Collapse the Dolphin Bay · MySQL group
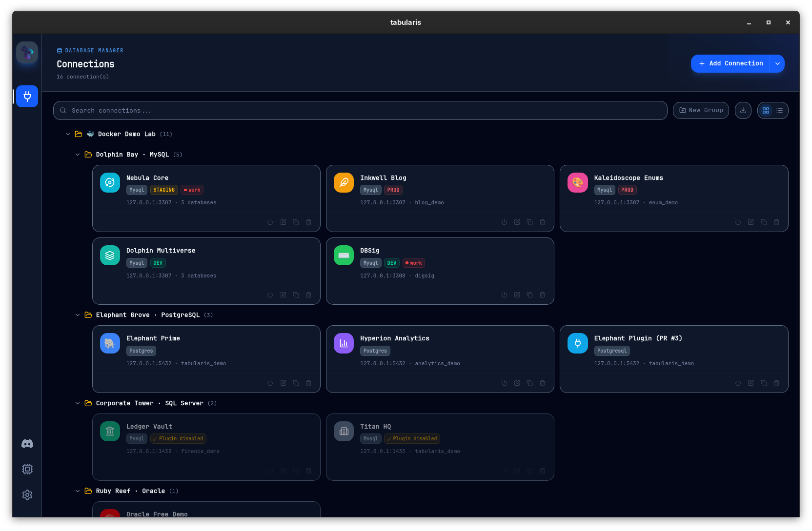 pyautogui.click(x=78, y=155)
